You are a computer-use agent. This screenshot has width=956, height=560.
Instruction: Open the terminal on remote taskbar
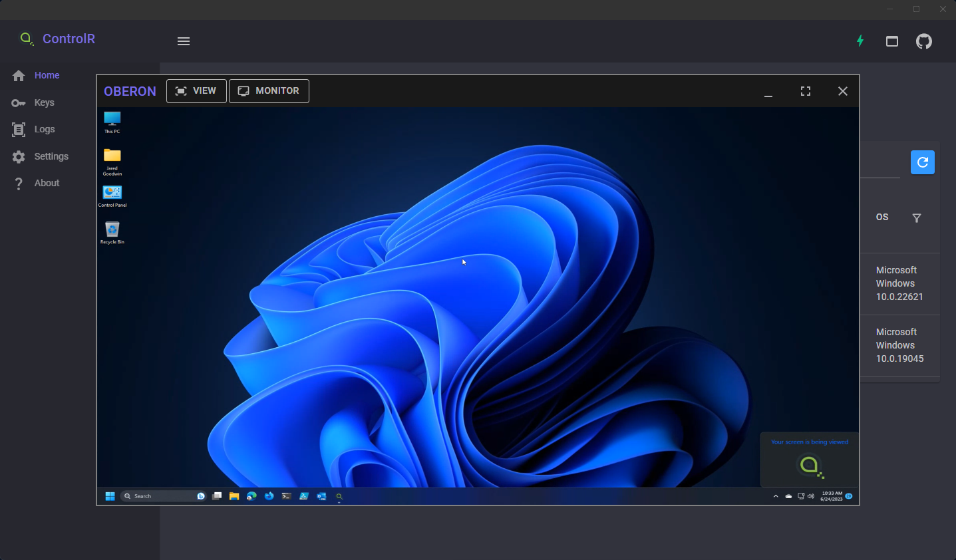287,496
